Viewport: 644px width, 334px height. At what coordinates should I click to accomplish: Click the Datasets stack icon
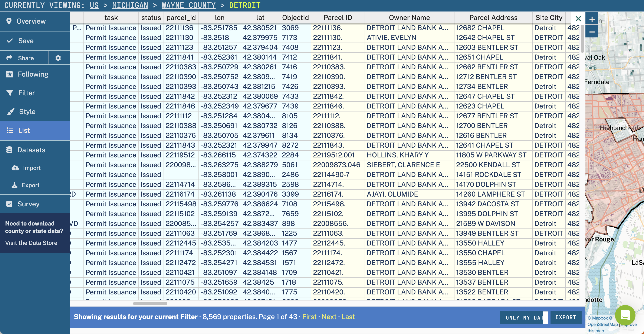[x=9, y=150]
